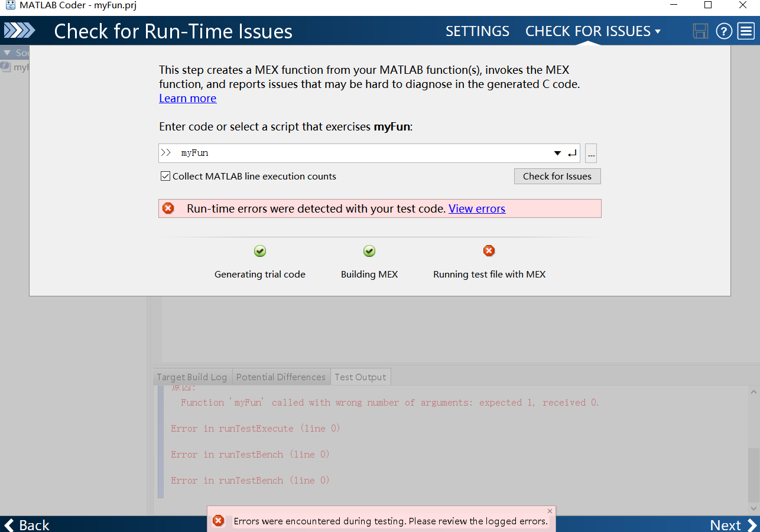The image size is (760, 532).
Task: Click the MATLAB Coder app icon in the title bar
Action: click(x=10, y=5)
